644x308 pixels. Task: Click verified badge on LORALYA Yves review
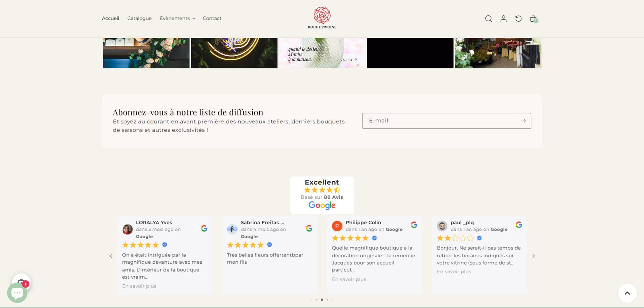165,244
